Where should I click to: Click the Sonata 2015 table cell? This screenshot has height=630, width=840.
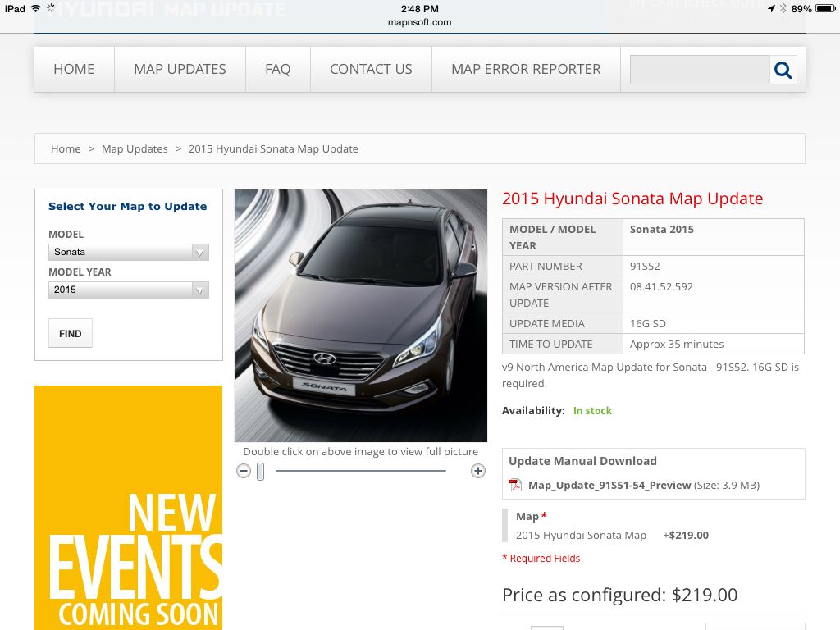tap(713, 237)
